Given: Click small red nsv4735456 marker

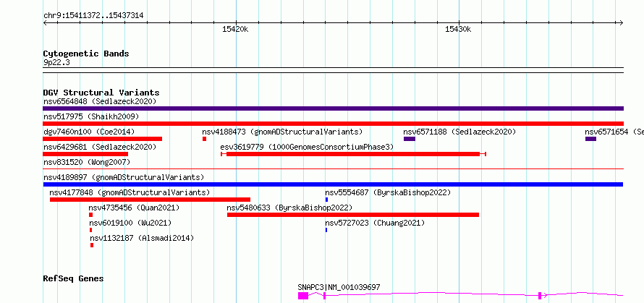Looking at the screenshot, I should [x=90, y=215].
